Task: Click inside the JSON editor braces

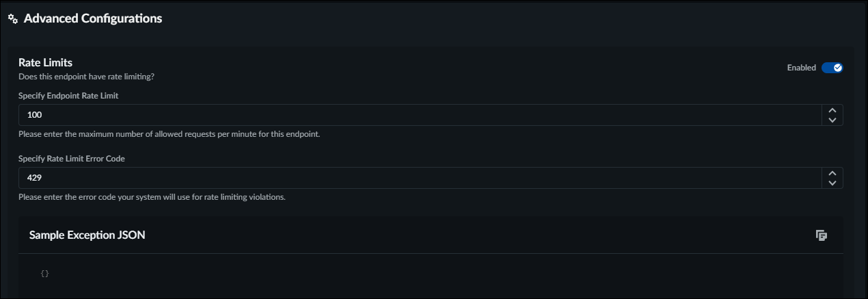Action: pos(45,274)
